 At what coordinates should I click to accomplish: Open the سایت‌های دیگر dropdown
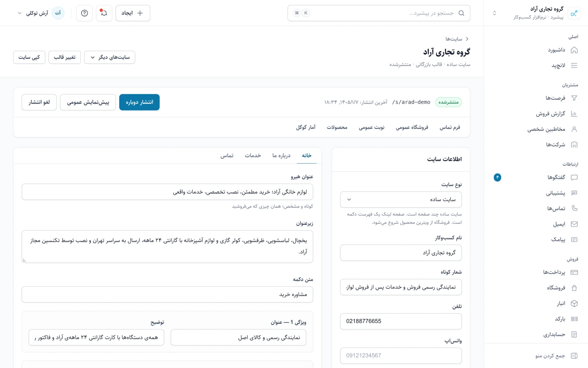tap(109, 57)
